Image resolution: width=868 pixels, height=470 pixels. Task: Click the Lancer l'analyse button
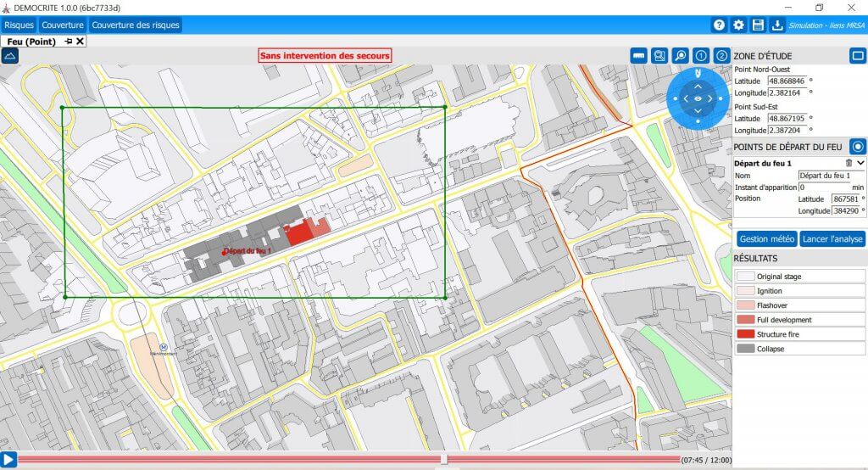tap(832, 239)
